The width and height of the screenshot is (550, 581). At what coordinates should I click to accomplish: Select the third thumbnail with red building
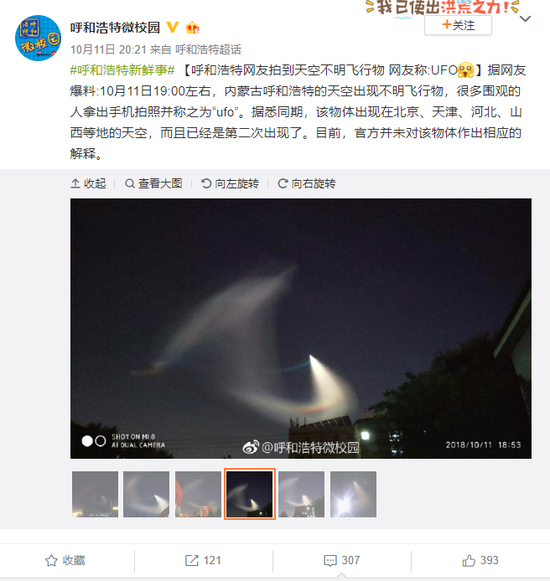198,494
